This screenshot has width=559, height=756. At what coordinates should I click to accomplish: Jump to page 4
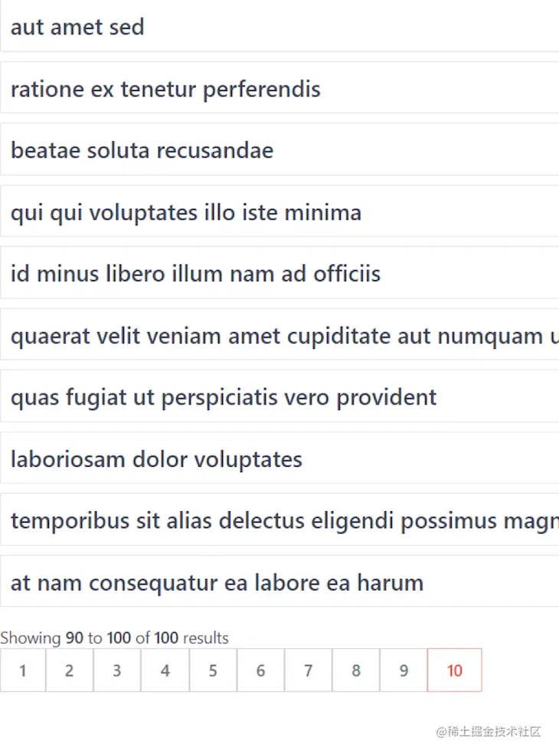[165, 670]
